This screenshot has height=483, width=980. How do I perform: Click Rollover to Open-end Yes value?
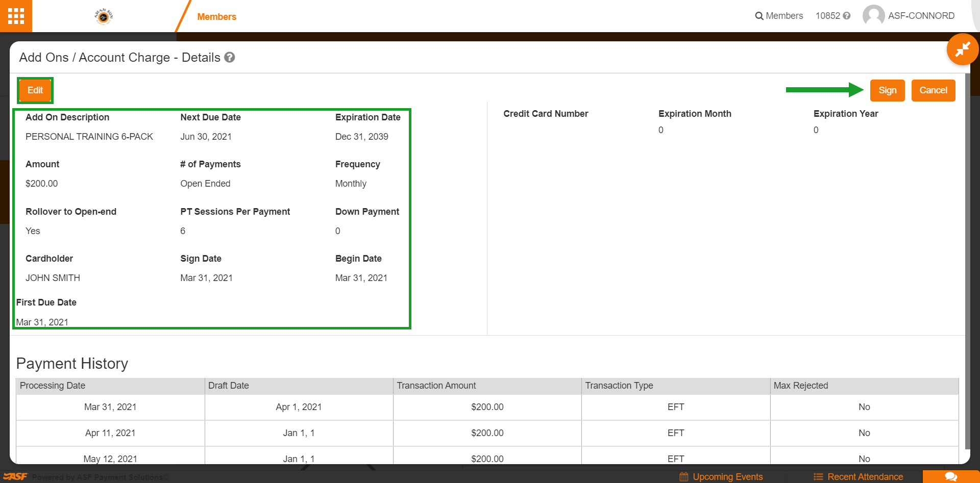(33, 231)
